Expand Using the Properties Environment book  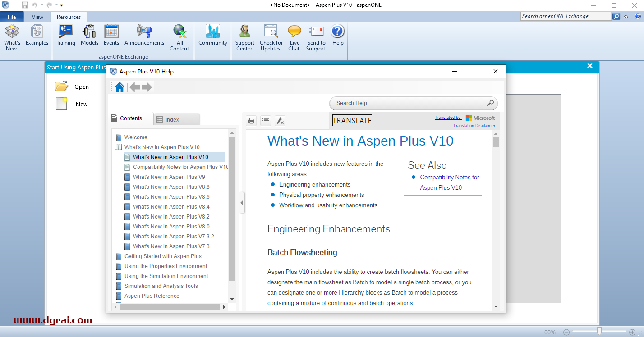[119, 266]
